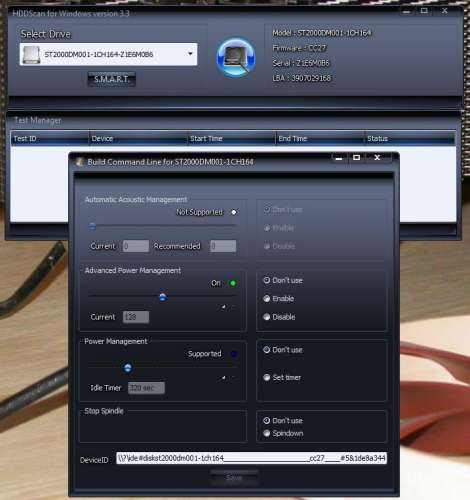The width and height of the screenshot is (470, 500).
Task: Close the Build Command Line dialog
Action: click(377, 158)
